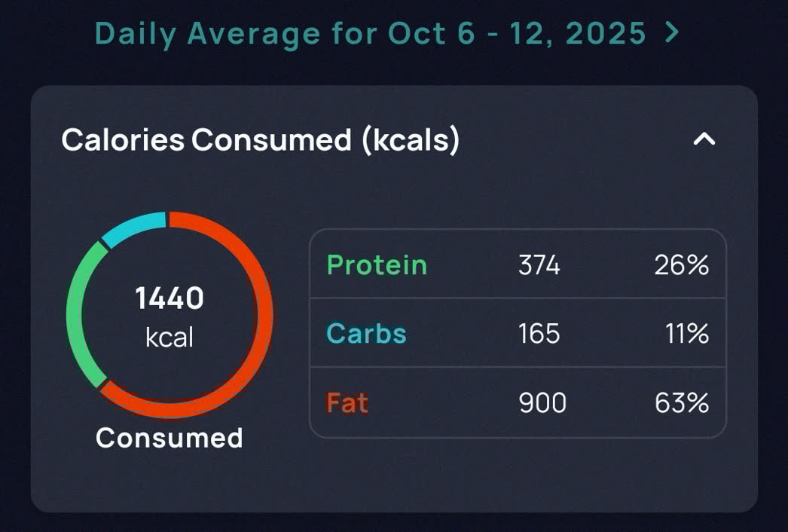Image resolution: width=788 pixels, height=532 pixels.
Task: Click the Calories Consumed (kcals) heading
Action: (x=261, y=140)
